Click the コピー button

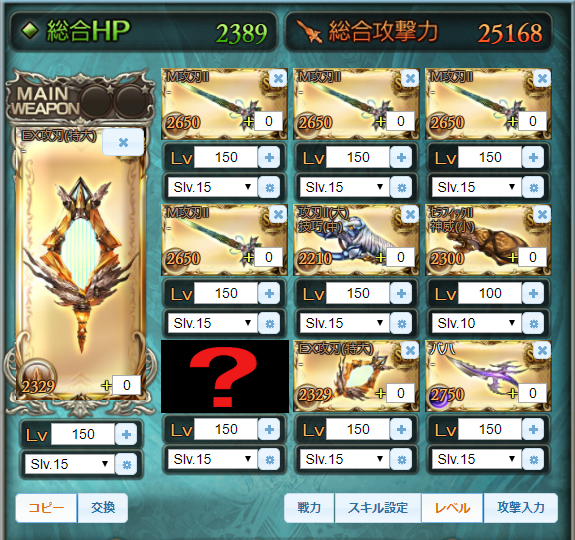[x=46, y=508]
